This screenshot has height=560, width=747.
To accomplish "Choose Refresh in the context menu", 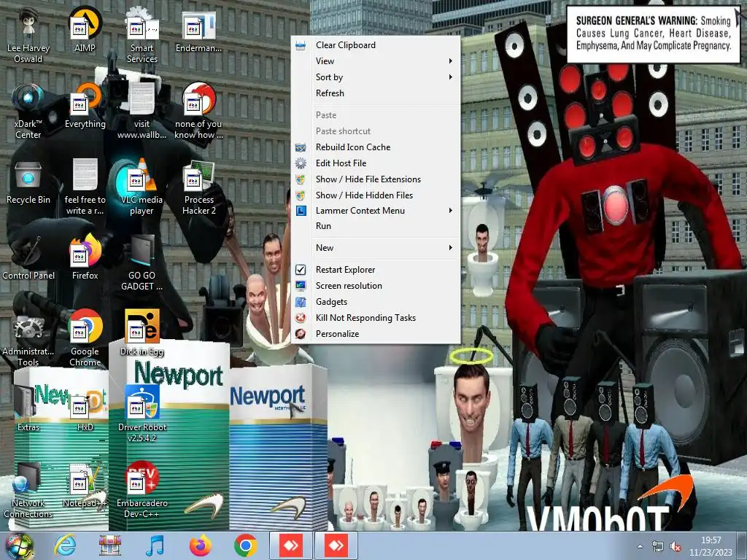I will [x=376, y=93].
